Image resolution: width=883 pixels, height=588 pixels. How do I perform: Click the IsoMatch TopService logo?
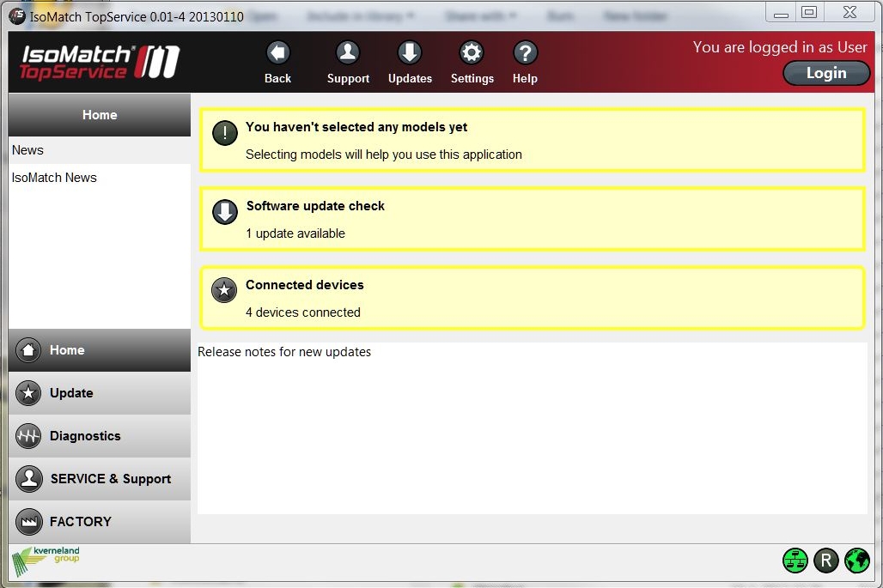pos(99,63)
